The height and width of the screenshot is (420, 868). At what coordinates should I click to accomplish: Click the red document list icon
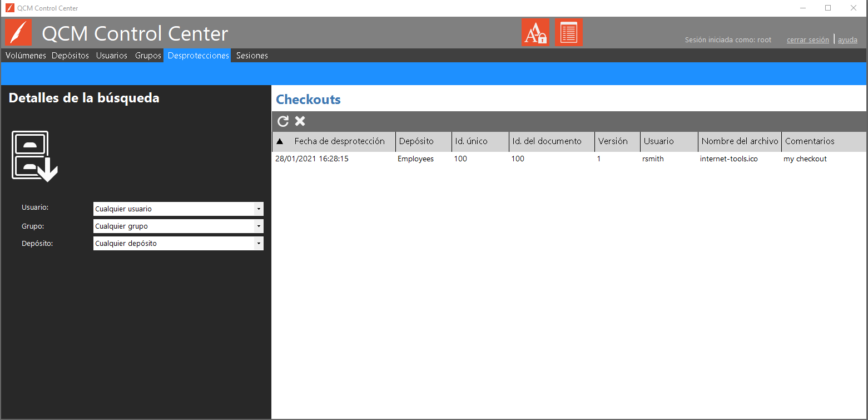pyautogui.click(x=568, y=33)
